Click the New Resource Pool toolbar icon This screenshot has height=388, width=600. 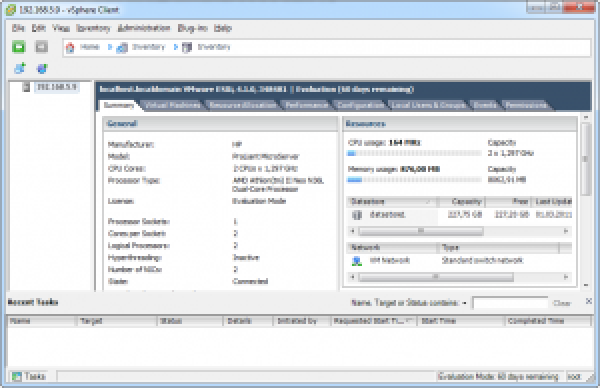pyautogui.click(x=42, y=68)
